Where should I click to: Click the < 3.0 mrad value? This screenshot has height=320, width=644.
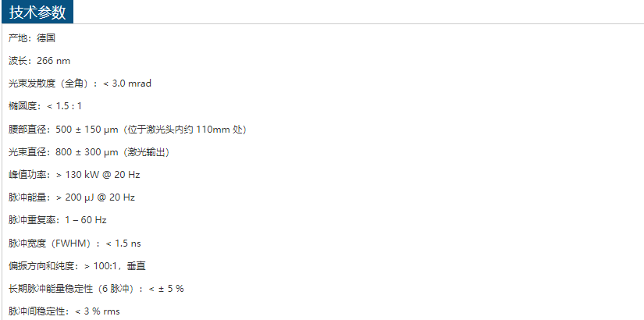pyautogui.click(x=127, y=84)
